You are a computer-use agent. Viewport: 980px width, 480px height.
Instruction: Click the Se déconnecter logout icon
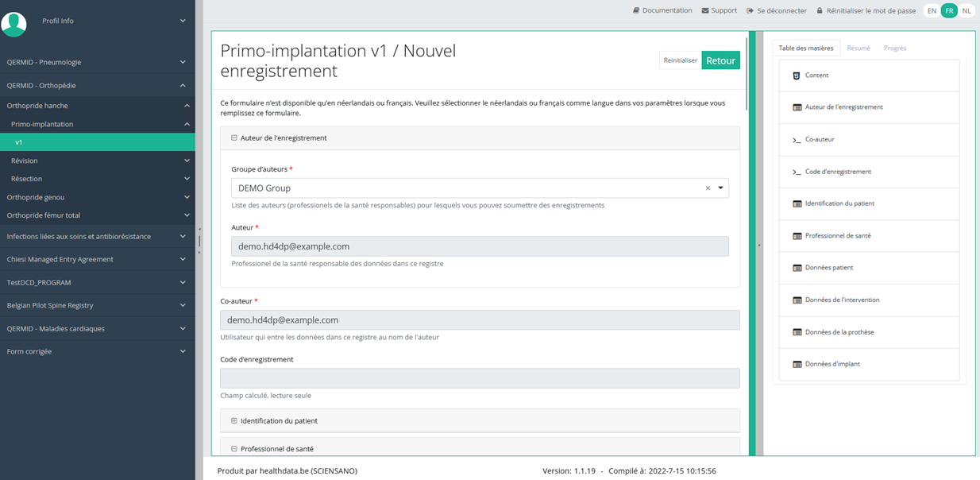pos(750,10)
